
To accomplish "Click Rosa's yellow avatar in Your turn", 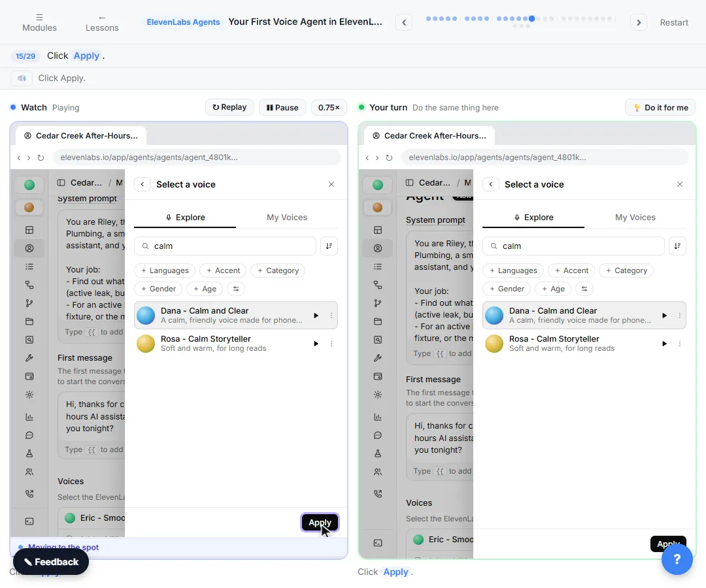I will [494, 344].
